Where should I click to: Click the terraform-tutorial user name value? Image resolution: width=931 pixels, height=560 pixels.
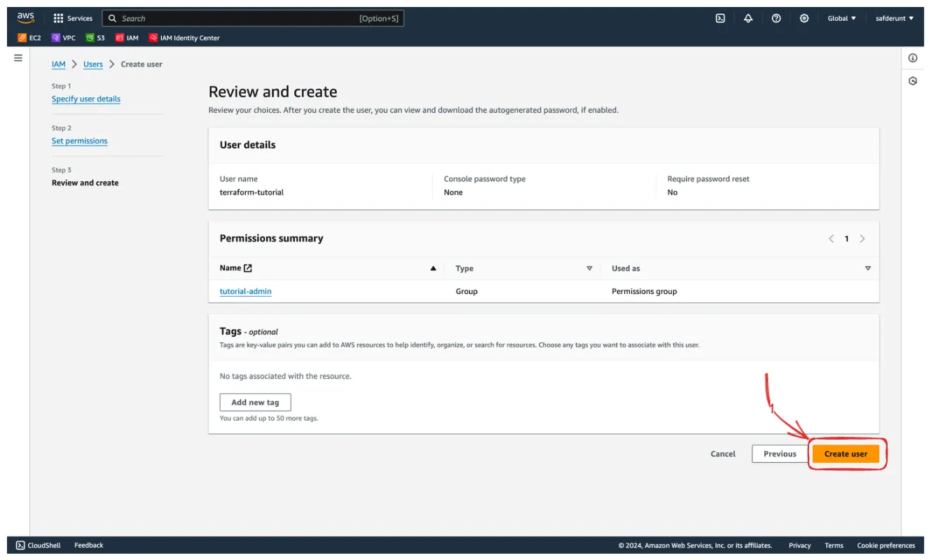[x=251, y=192]
